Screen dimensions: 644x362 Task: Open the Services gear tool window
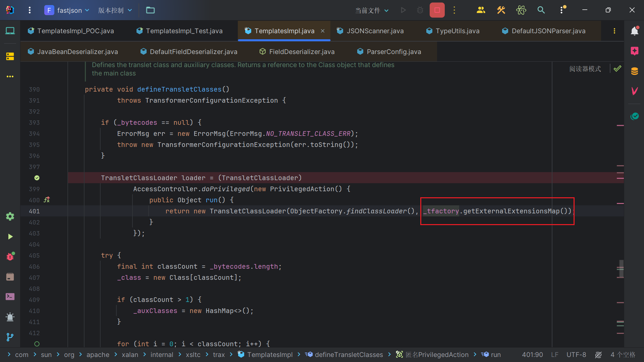(10, 216)
